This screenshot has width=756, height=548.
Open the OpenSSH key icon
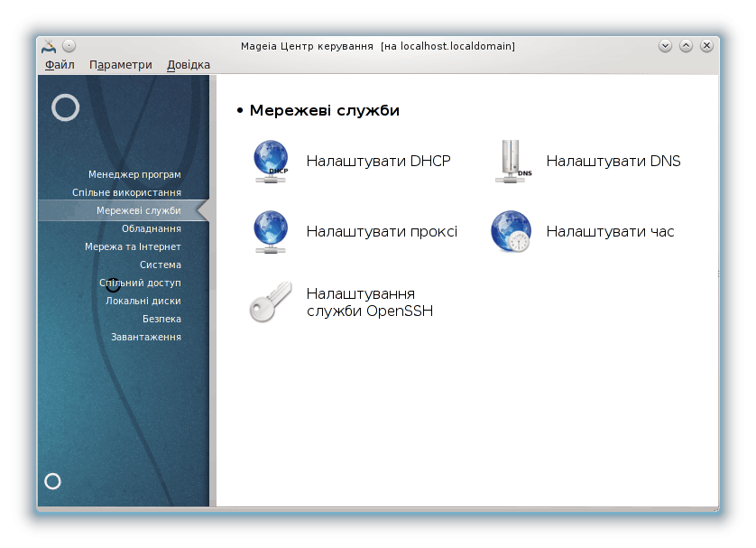tap(271, 302)
